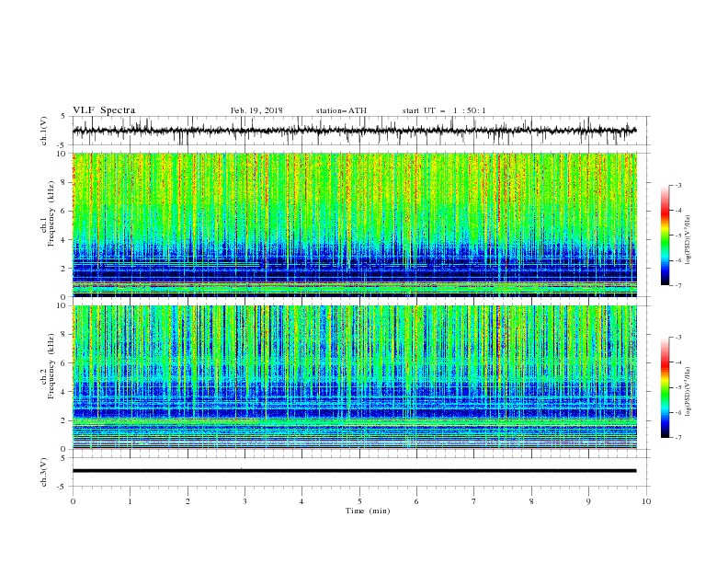Click time axis tick label "10"
This screenshot has width=728, height=563.
tap(646, 501)
